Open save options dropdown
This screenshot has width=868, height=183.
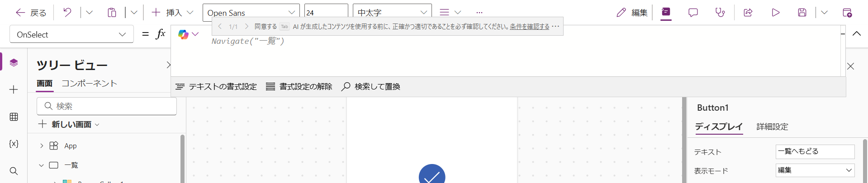[824, 13]
